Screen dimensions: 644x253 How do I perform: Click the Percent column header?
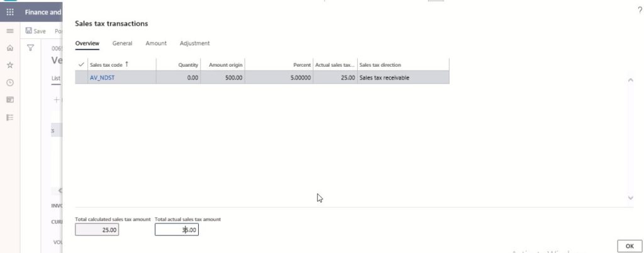click(279, 64)
